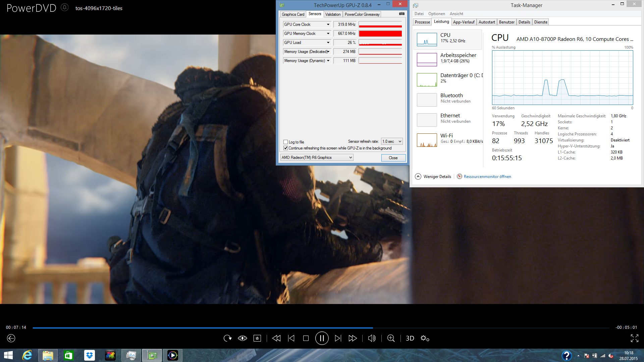
Task: Click the PowerDVD repeat/rotate icon
Action: [227, 338]
